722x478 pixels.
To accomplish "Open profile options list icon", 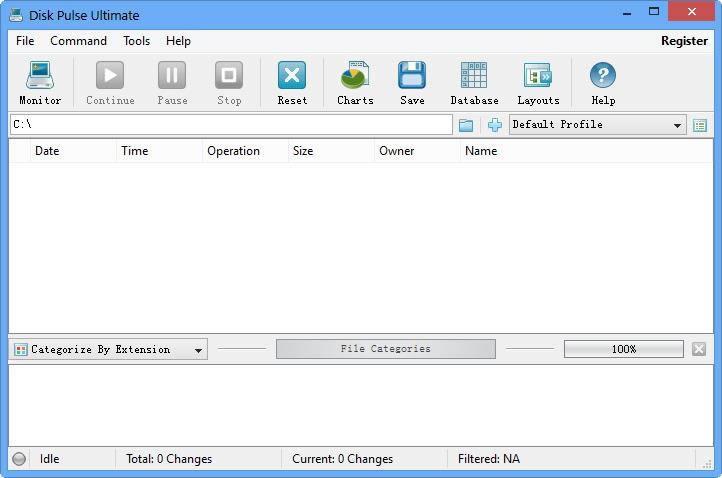I will tap(700, 125).
